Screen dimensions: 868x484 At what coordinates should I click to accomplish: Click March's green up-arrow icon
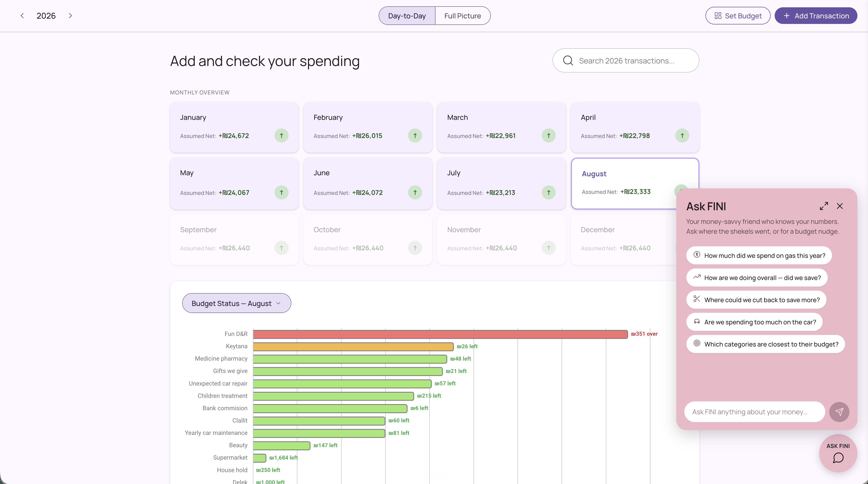point(548,135)
